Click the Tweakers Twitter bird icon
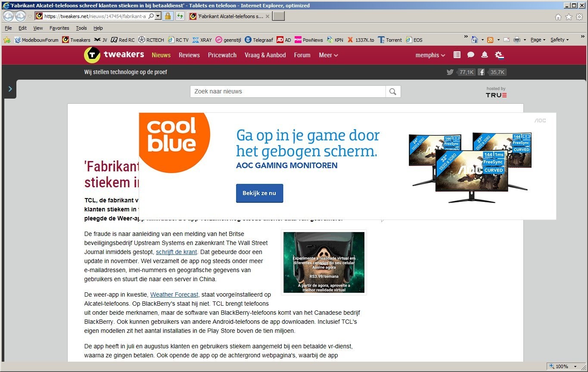 pos(450,72)
